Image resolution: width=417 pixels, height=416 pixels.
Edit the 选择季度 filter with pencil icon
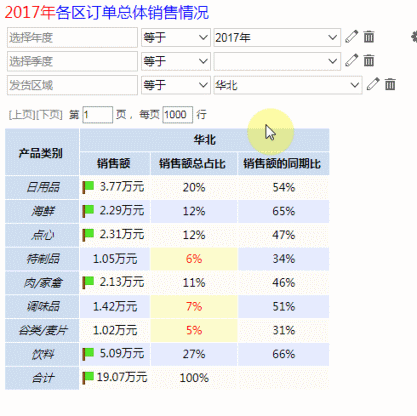point(352,60)
